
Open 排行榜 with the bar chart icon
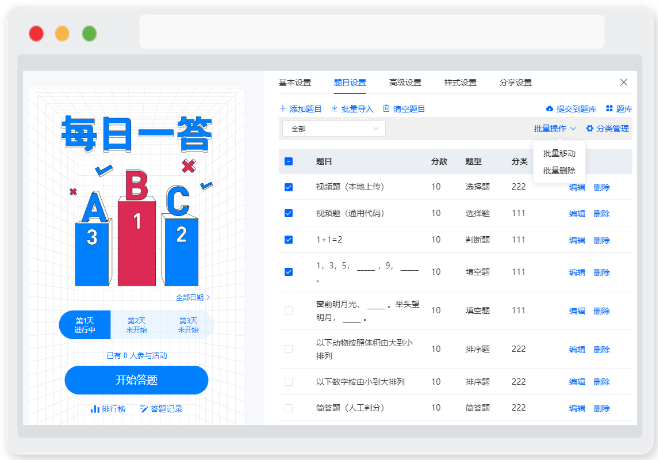[95, 408]
